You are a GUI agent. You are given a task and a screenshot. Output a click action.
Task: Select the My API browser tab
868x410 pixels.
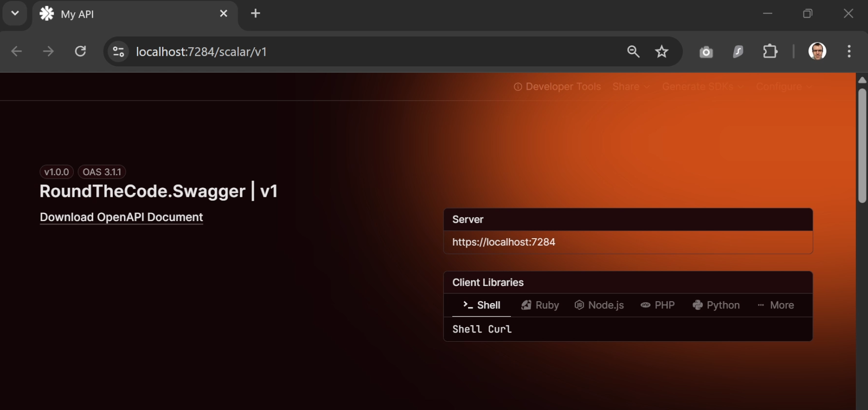pos(135,15)
